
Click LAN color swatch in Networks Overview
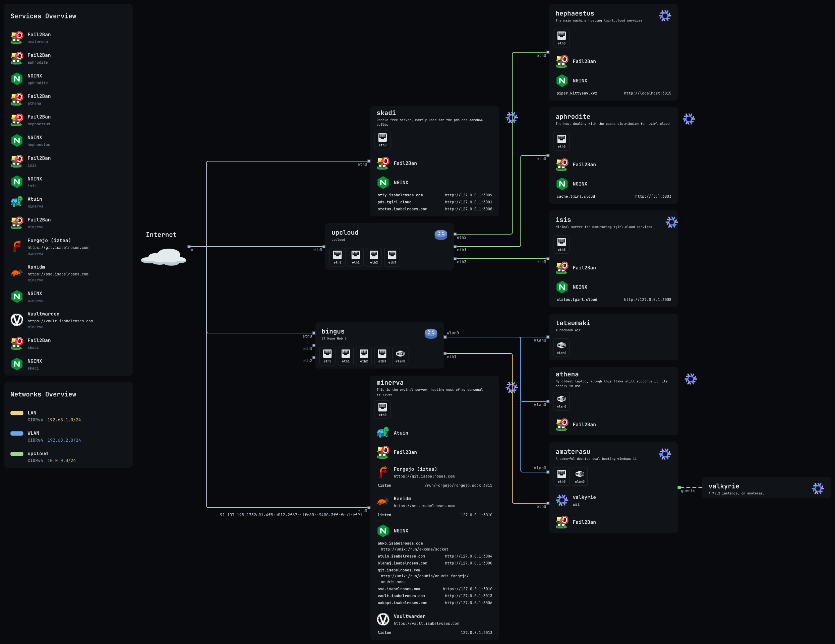(x=17, y=413)
